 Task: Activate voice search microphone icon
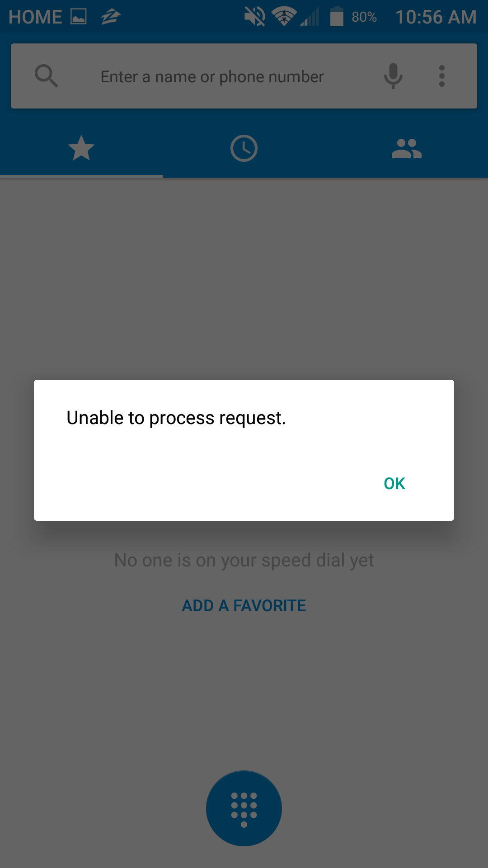point(393,76)
